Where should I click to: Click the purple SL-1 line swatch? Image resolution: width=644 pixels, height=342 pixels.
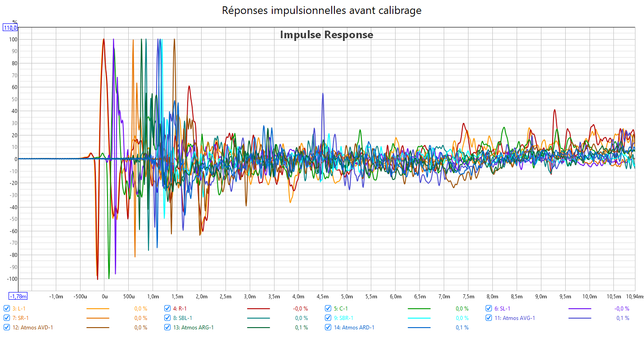click(x=580, y=309)
